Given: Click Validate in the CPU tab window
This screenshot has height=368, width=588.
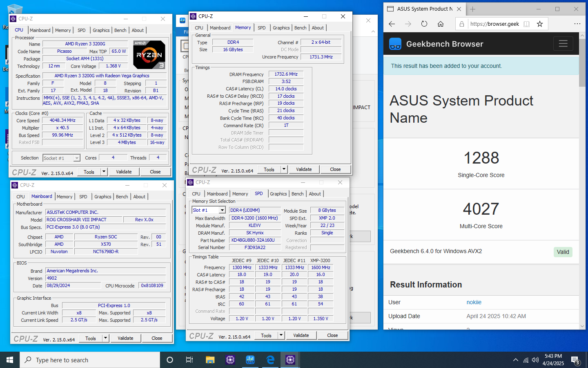Looking at the screenshot, I should 124,172.
